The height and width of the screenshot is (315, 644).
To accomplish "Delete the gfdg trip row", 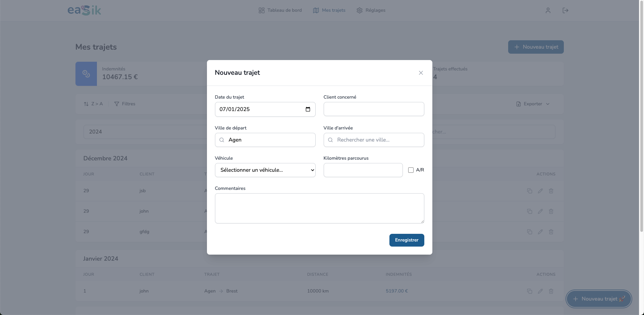I will pos(551,232).
